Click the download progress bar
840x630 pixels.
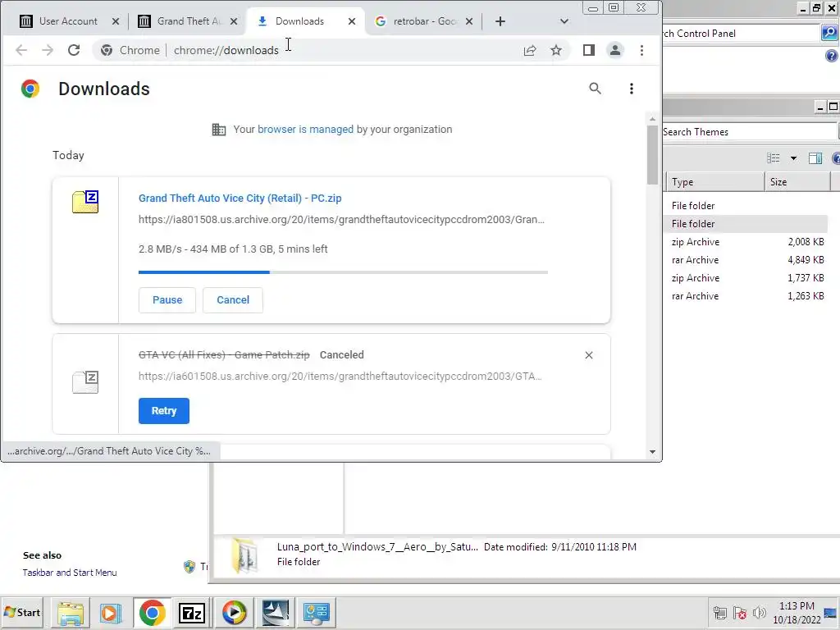pos(343,272)
